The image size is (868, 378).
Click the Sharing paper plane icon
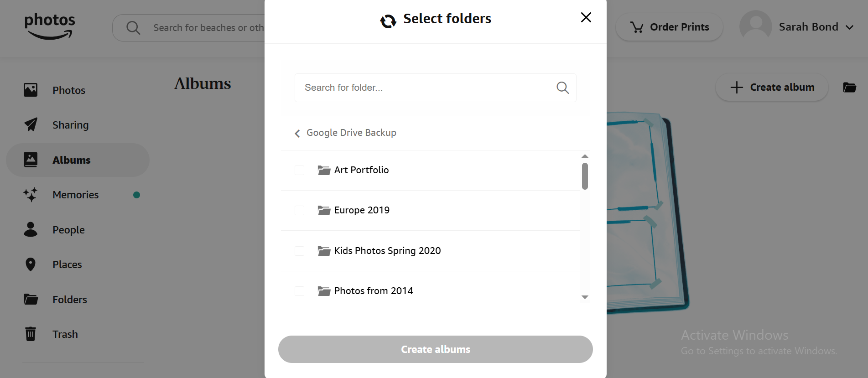click(31, 124)
